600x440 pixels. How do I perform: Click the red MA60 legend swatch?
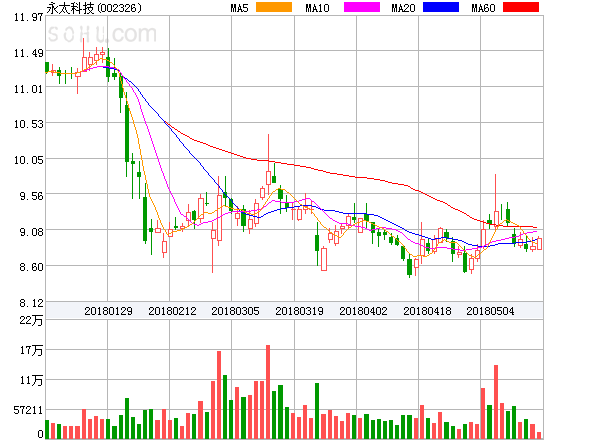tap(521, 7)
